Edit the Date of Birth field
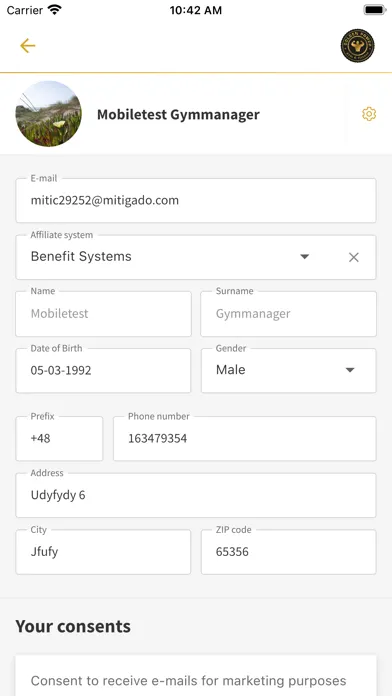The width and height of the screenshot is (392, 696). (103, 370)
